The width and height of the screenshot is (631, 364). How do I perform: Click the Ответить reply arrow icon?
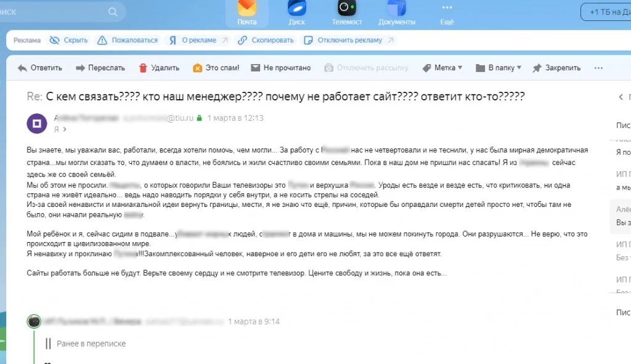point(23,68)
